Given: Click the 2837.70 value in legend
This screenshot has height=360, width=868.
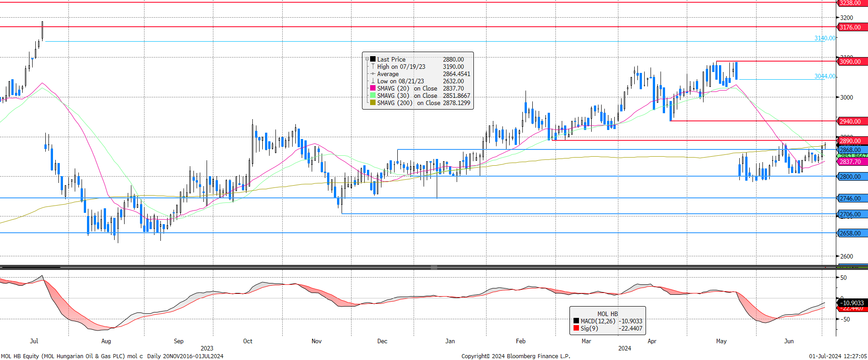Looking at the screenshot, I should point(453,88).
